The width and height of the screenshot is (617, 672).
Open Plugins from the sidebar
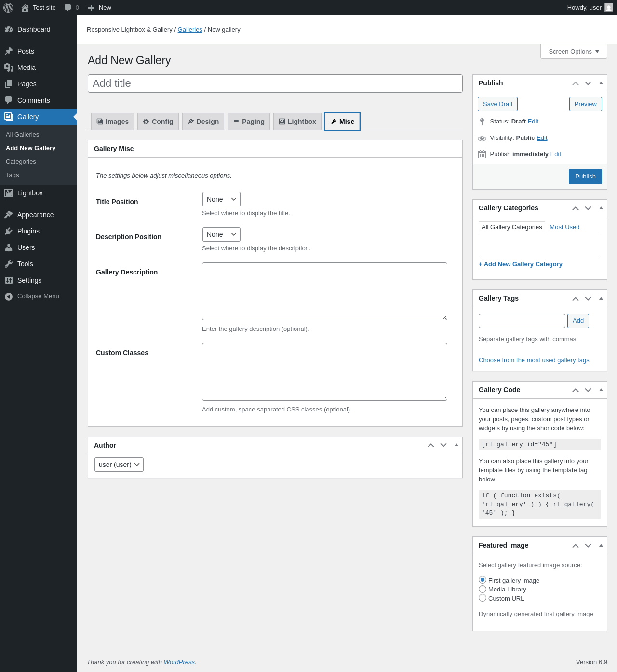pyautogui.click(x=28, y=231)
